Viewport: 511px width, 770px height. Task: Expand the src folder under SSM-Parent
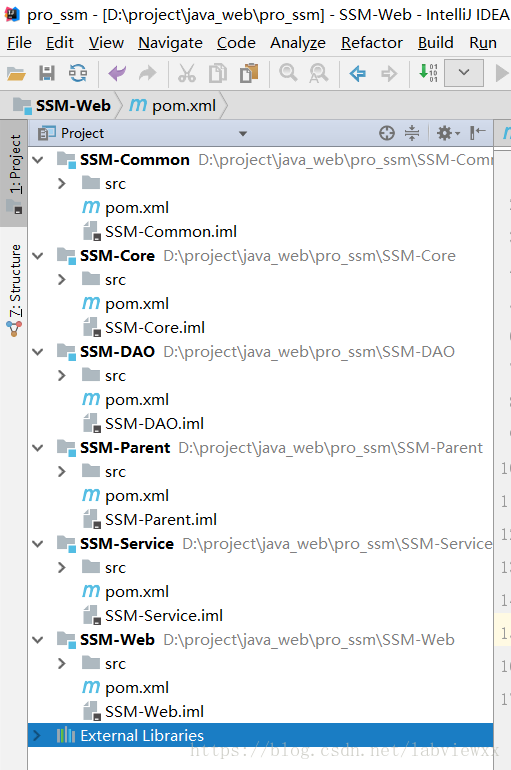62,471
